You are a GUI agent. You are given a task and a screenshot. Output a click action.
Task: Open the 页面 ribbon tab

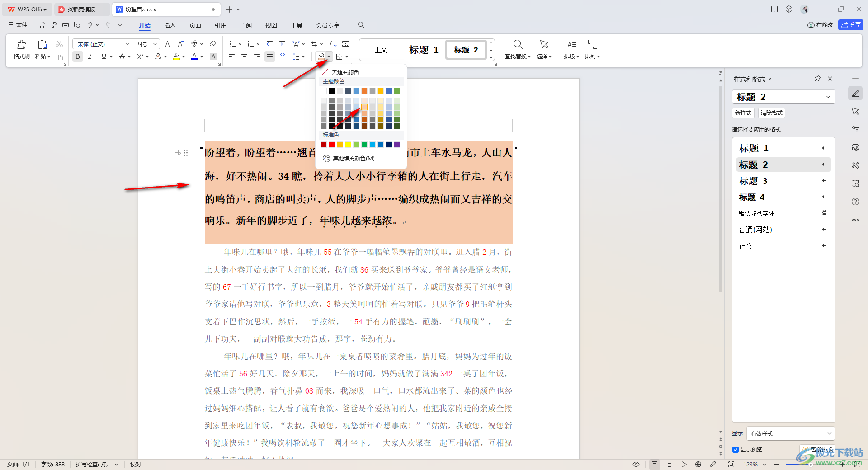coord(195,25)
